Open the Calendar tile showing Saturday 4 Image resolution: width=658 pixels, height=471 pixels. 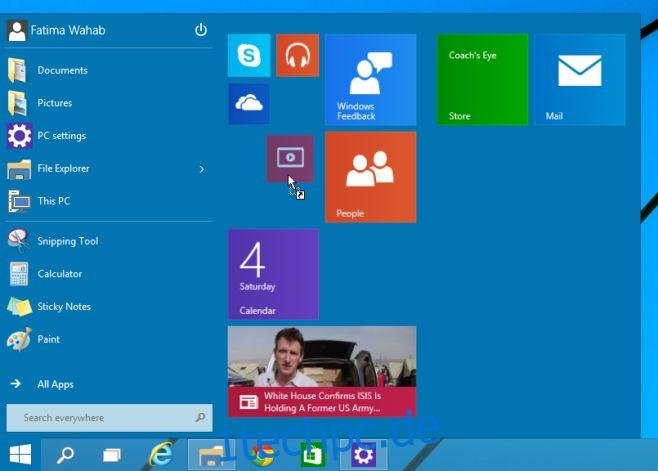tap(273, 274)
